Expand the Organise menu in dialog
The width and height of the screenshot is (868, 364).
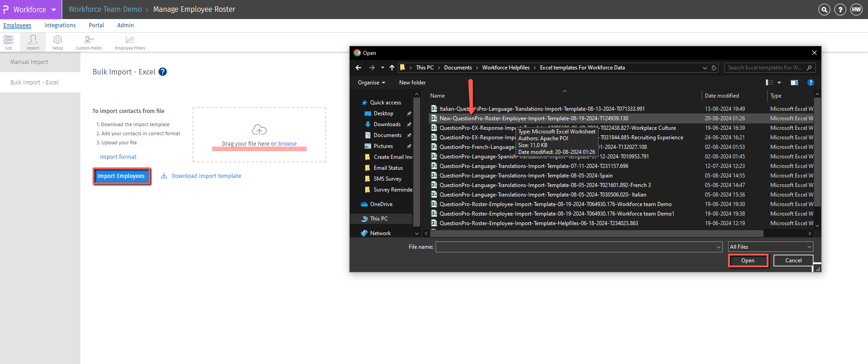pyautogui.click(x=371, y=83)
